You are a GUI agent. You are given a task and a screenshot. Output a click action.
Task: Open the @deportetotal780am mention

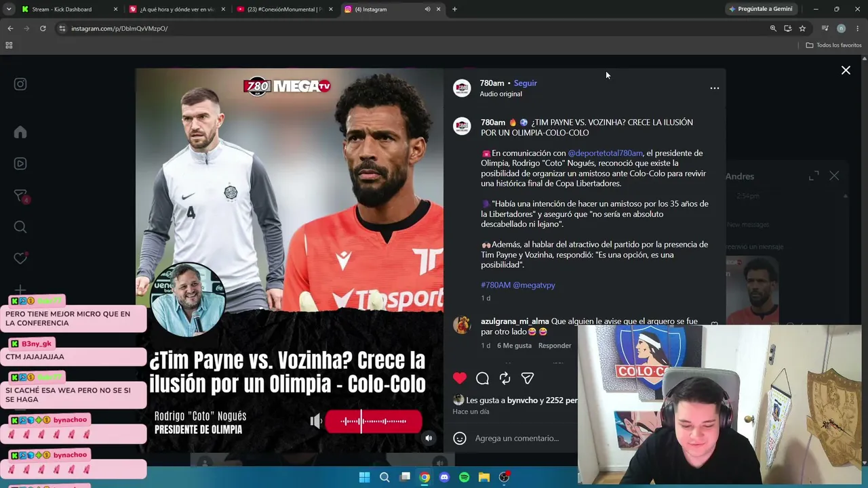click(x=605, y=153)
